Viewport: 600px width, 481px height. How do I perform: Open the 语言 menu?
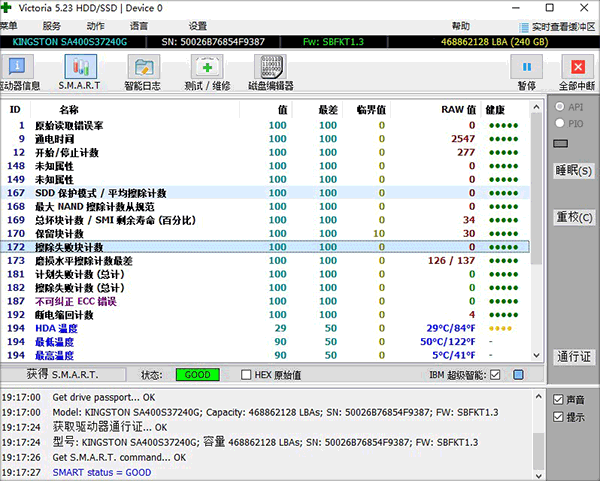tap(139, 26)
